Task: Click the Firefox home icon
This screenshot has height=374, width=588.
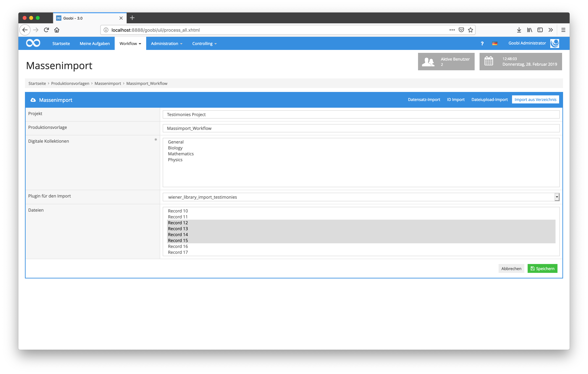Action: (57, 30)
